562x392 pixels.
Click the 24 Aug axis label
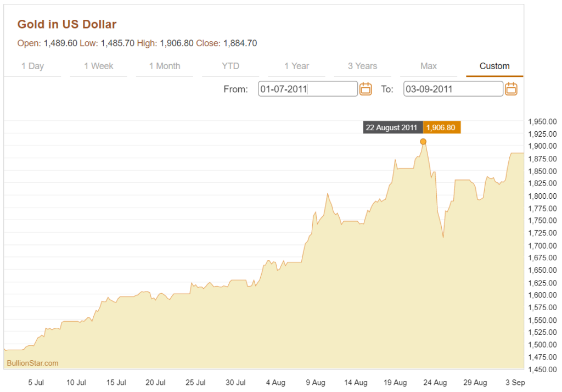[x=435, y=382]
